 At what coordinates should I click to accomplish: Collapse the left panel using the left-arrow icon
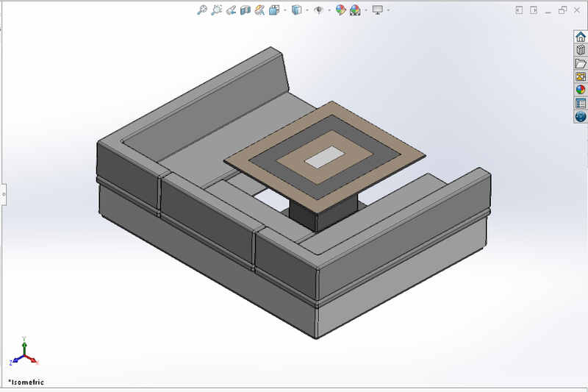click(519, 10)
